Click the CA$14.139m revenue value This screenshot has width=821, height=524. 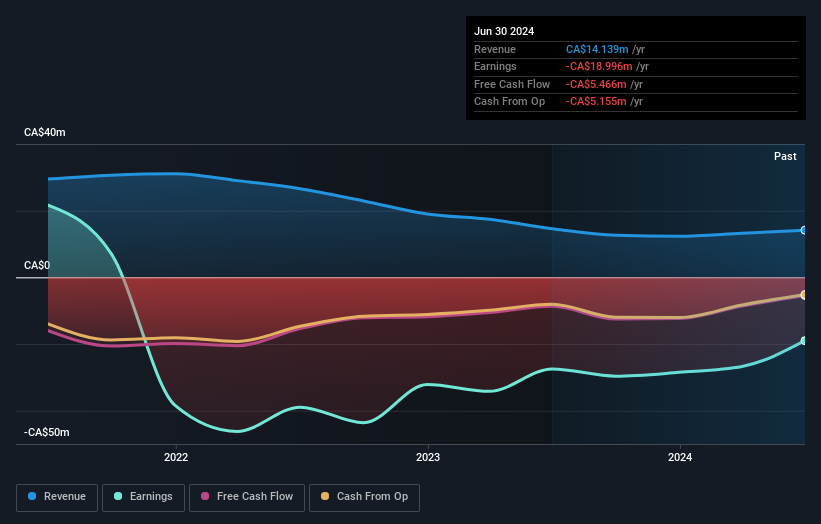coord(597,49)
